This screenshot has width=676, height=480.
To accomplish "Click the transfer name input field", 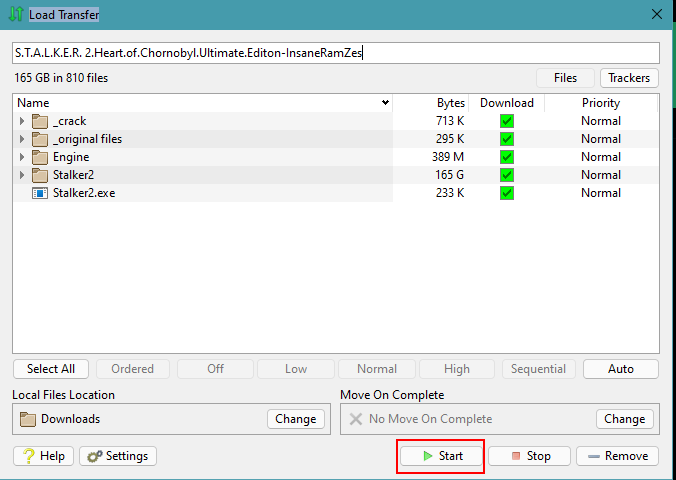I will pos(336,53).
